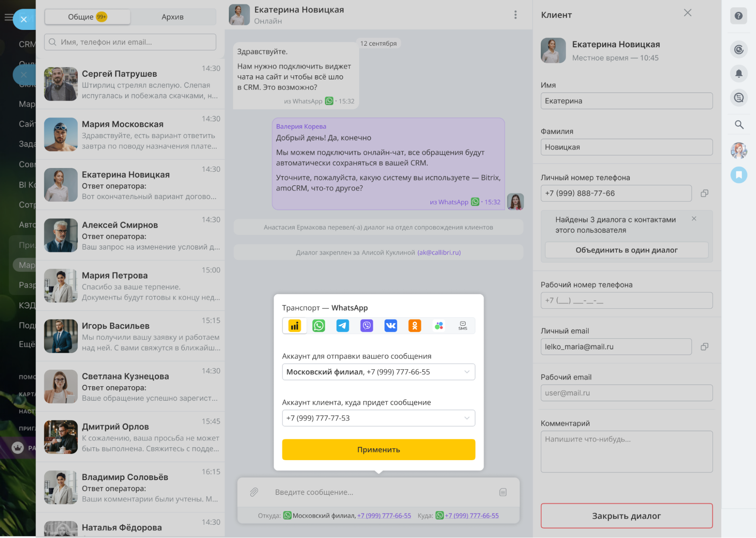The image size is (756, 538).
Task: Select Viber transport icon
Action: (366, 326)
